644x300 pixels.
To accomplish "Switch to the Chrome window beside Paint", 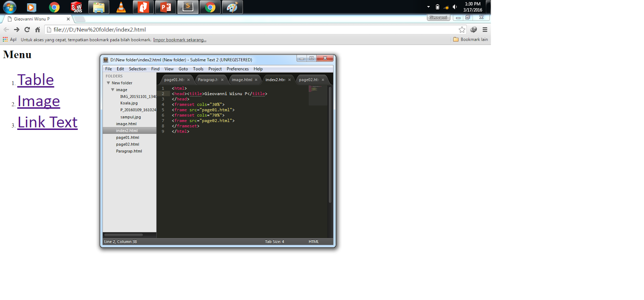I will 210,7.
